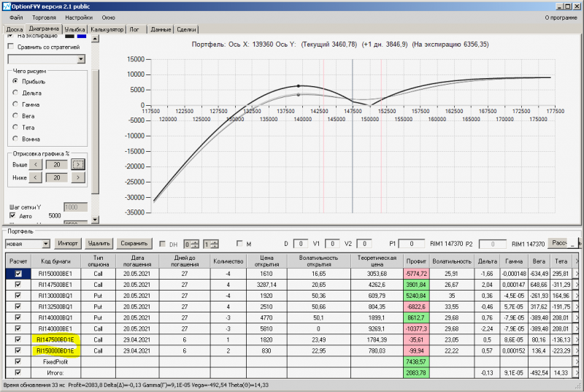
Task: Select the RI150000BD1E code cell
Action: tap(55, 350)
